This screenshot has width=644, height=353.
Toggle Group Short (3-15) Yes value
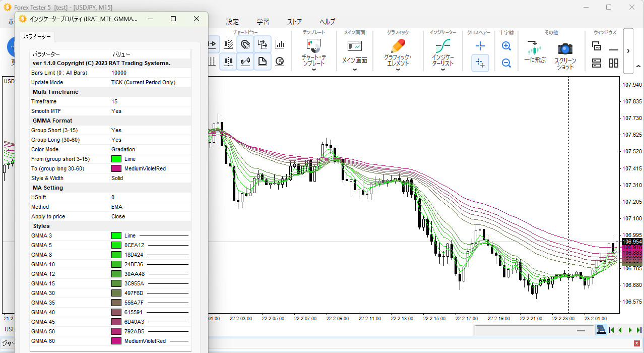click(116, 130)
